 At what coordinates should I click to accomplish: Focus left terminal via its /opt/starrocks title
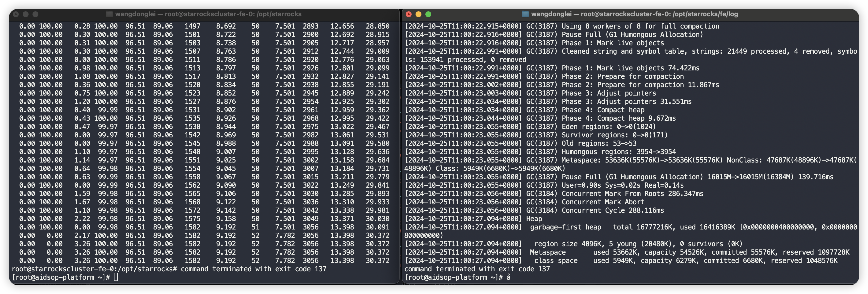pyautogui.click(x=208, y=14)
